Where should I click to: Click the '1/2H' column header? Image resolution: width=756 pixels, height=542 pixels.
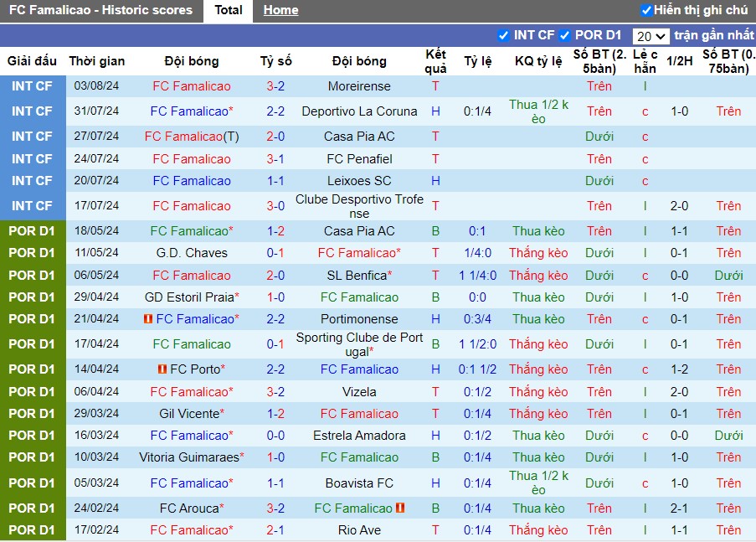coord(679,61)
